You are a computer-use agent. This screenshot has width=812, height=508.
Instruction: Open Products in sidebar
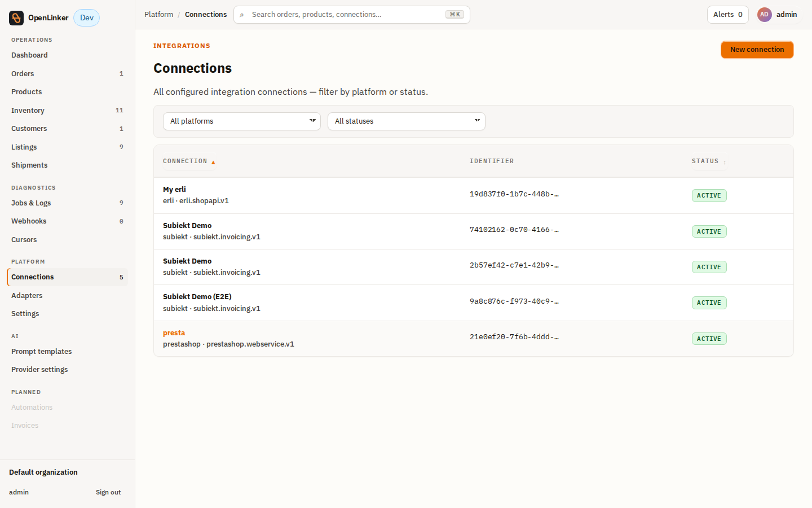tap(68, 92)
